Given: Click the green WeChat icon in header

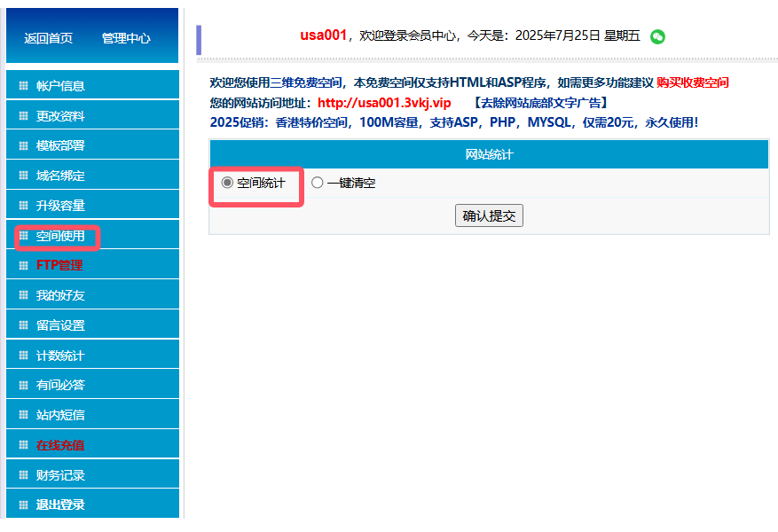Looking at the screenshot, I should pyautogui.click(x=657, y=36).
